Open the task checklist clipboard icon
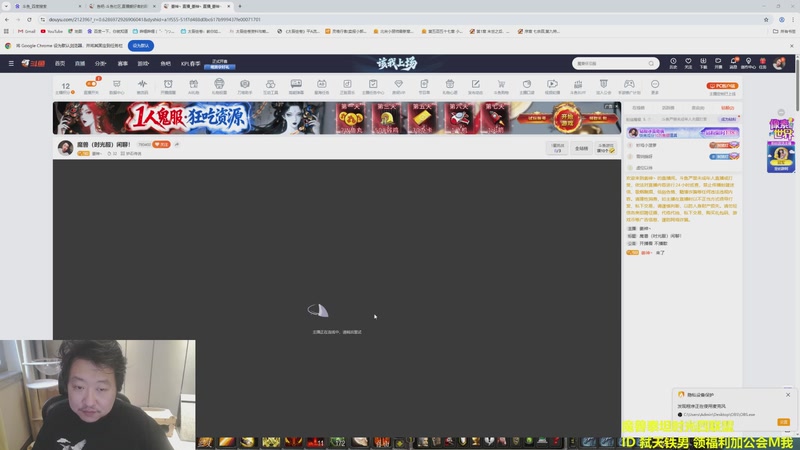The width and height of the screenshot is (800, 450). [373, 86]
